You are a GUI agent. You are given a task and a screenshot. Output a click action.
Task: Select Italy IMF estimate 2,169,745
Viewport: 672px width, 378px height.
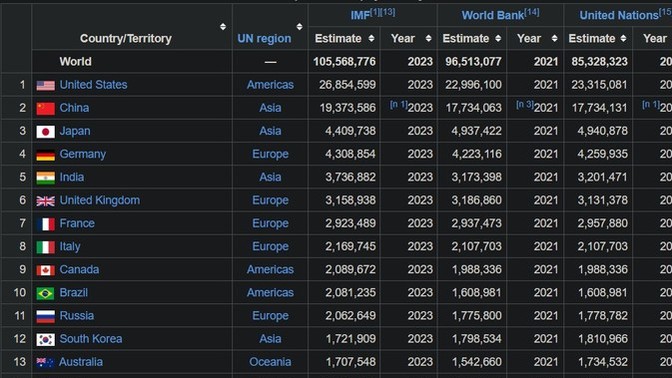click(350, 247)
